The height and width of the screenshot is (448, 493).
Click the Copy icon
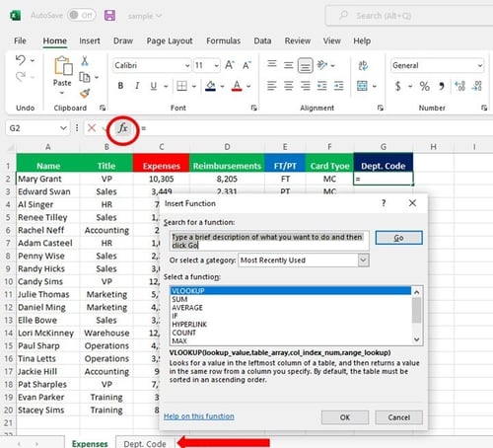pos(85,77)
